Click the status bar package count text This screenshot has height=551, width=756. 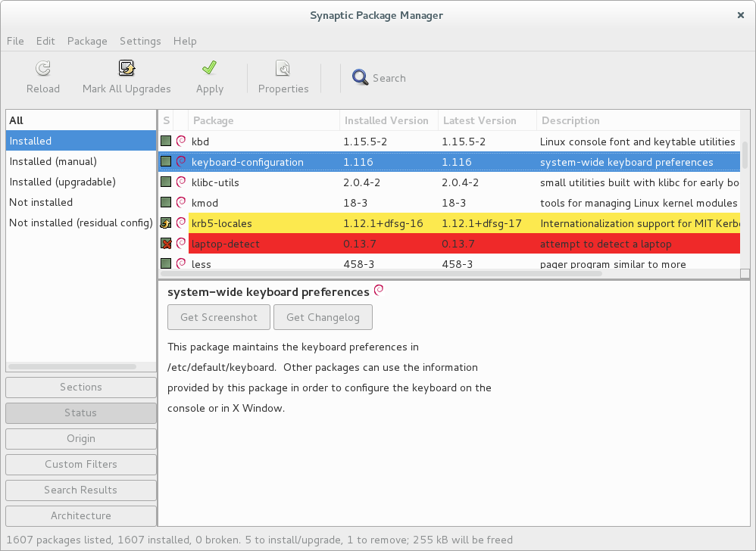point(259,540)
